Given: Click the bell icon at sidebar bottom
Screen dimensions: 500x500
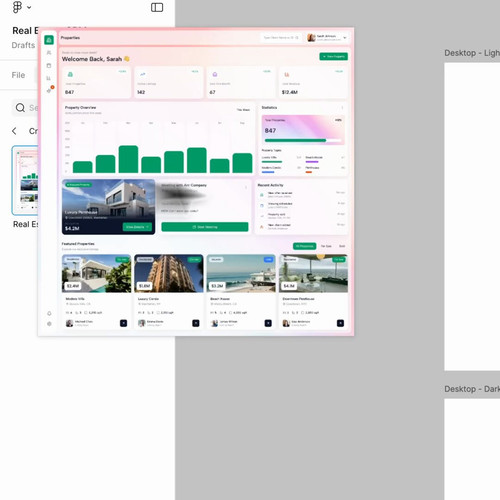Looking at the screenshot, I should pyautogui.click(x=49, y=313).
